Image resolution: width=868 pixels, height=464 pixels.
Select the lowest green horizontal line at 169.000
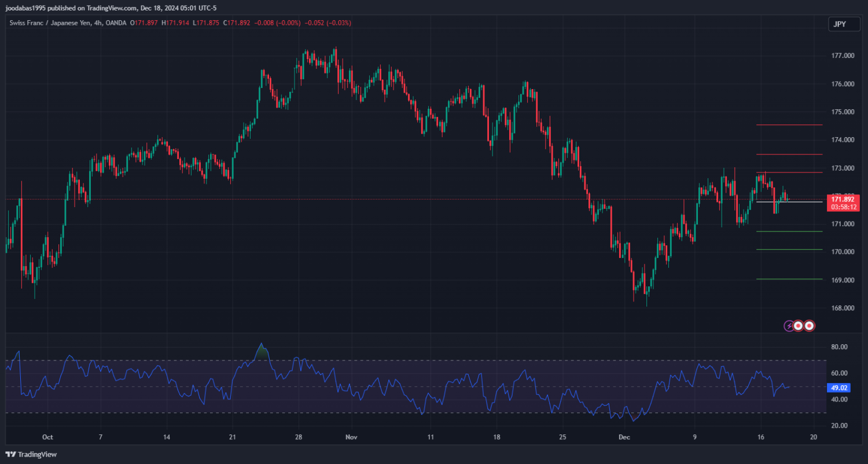789,279
